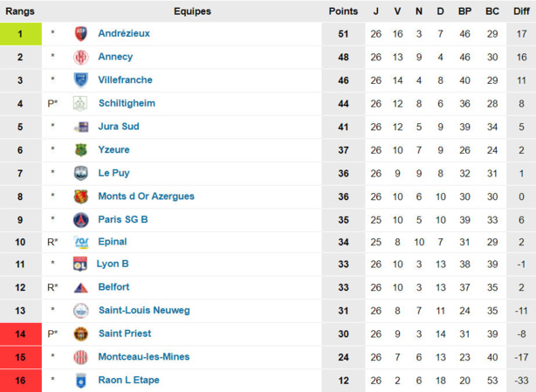Open the Montceau-les-Mines team link
This screenshot has width=536, height=392.
pos(144,357)
